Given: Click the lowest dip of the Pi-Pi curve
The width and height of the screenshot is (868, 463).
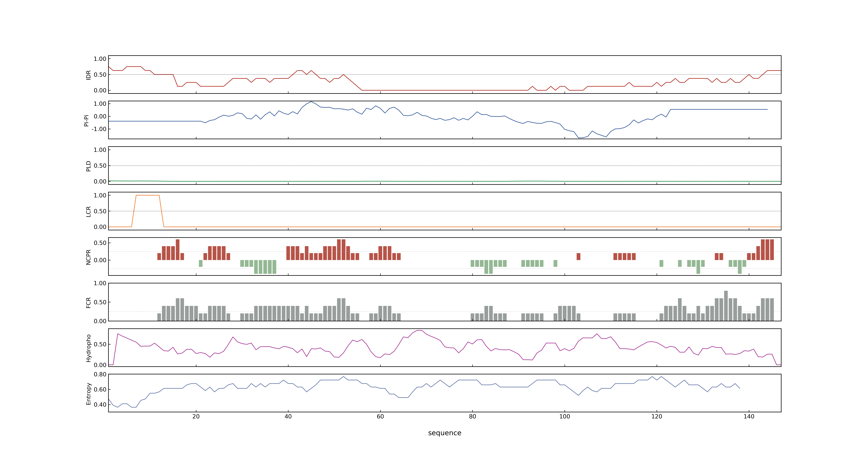Looking at the screenshot, I should coord(580,138).
